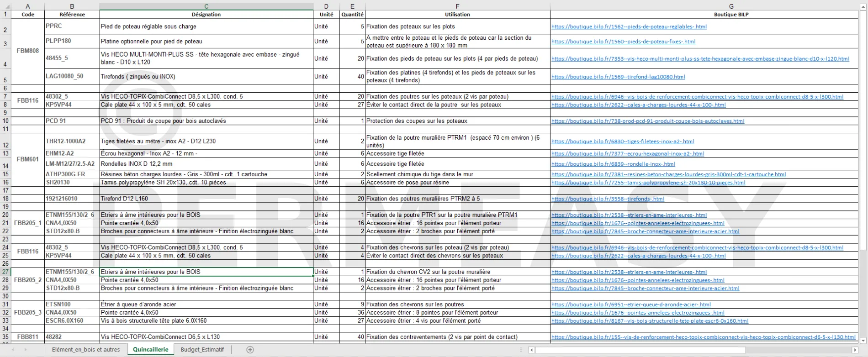Select the THR12-1000A2 reference cell
This screenshot has height=357, width=868.
(x=72, y=141)
